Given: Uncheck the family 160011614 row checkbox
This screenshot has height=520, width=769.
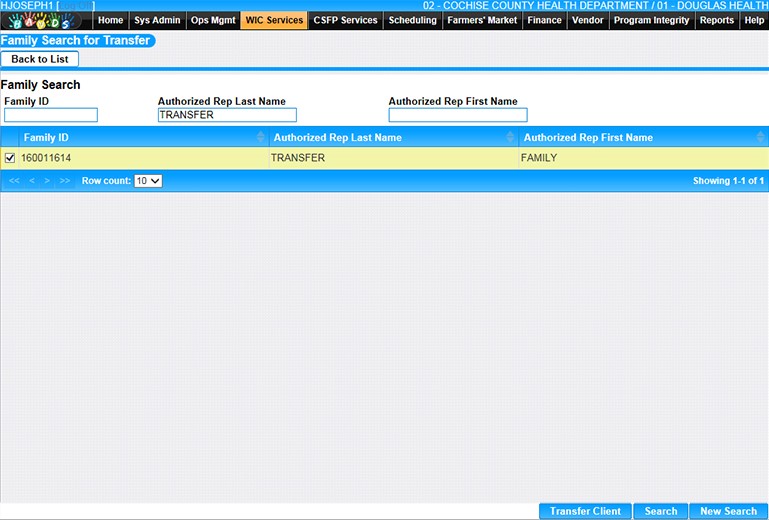Looking at the screenshot, I should point(10,158).
